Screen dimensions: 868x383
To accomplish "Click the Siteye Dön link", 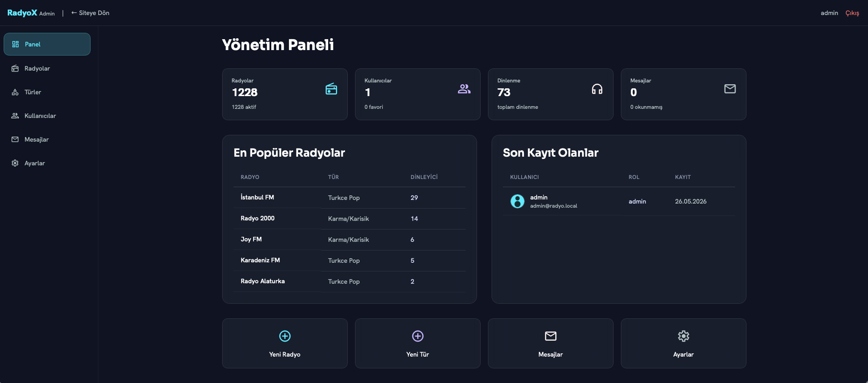I will 90,13.
